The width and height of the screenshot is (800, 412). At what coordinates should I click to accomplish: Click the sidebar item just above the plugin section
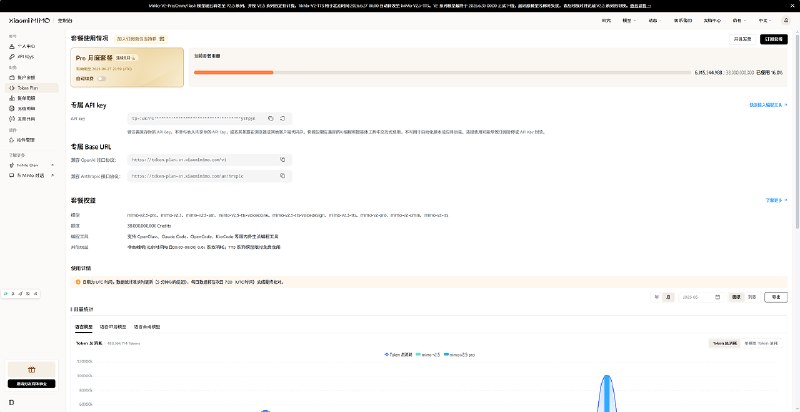[x=30, y=119]
